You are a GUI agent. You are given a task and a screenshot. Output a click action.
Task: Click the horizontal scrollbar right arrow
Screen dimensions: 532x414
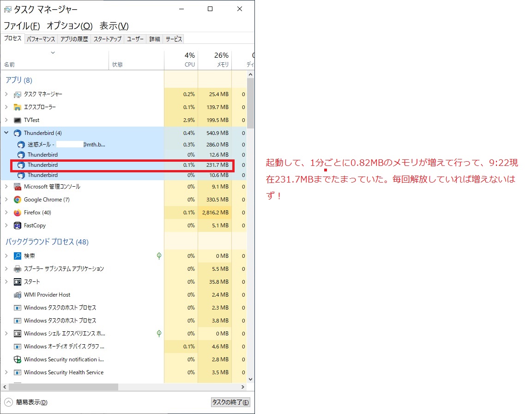[x=243, y=387]
